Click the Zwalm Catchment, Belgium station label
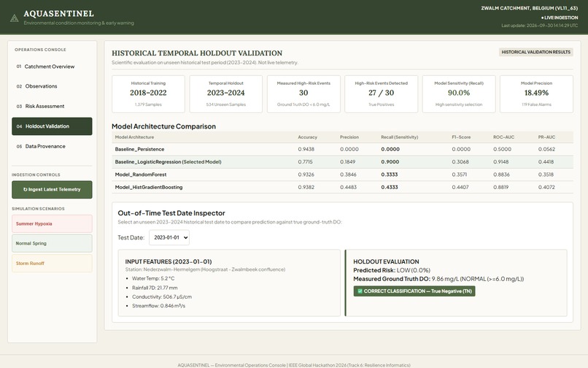588x368 pixels. 530,8
